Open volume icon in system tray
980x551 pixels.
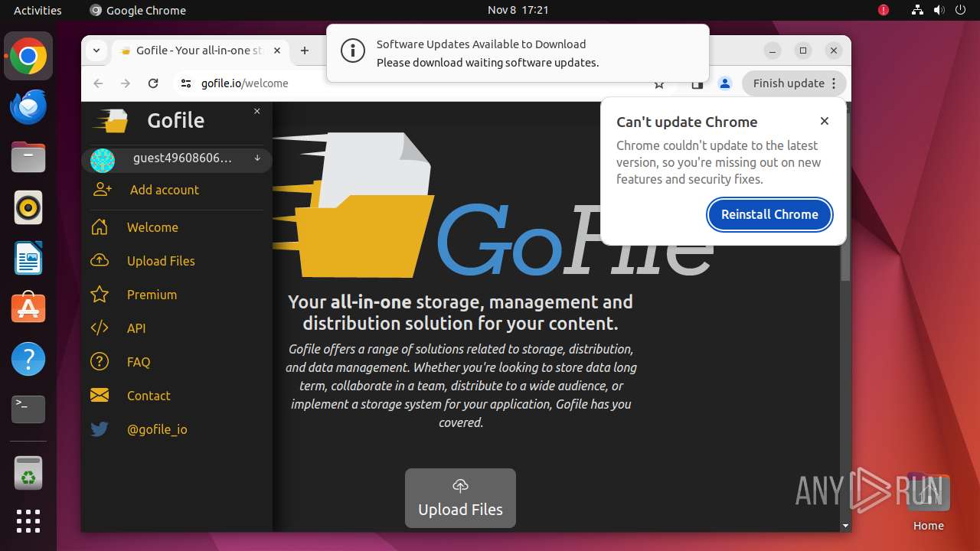[939, 10]
